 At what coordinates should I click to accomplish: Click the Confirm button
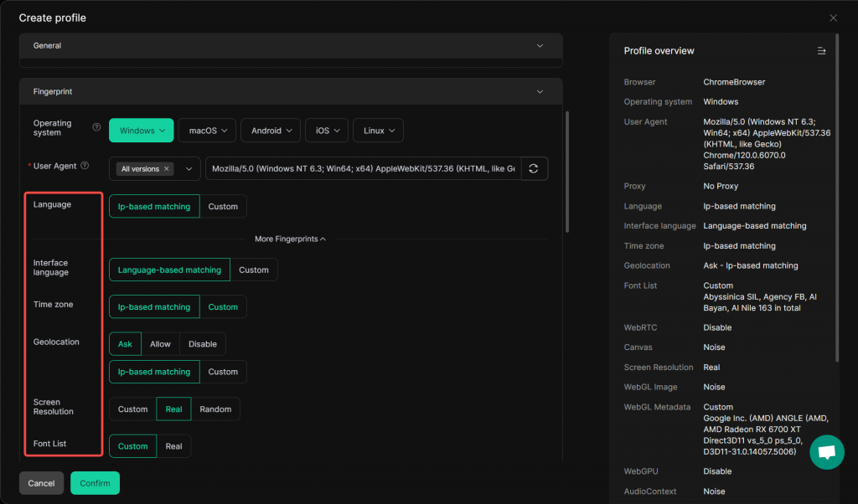(x=95, y=483)
